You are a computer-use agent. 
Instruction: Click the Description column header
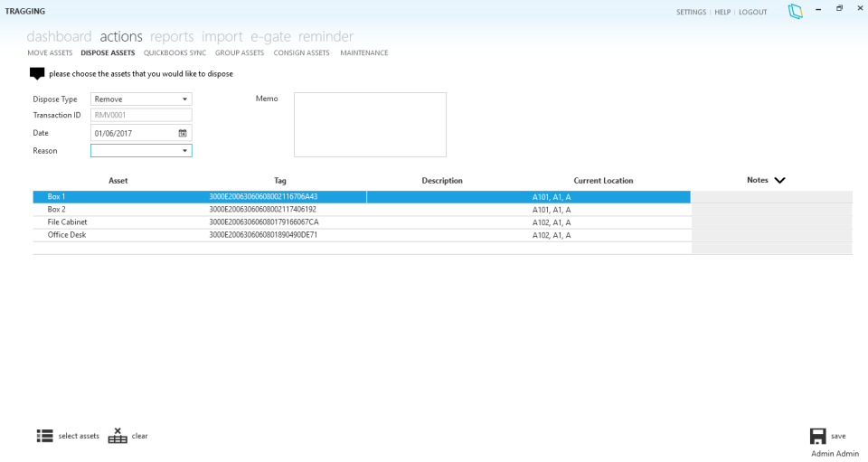(x=442, y=181)
